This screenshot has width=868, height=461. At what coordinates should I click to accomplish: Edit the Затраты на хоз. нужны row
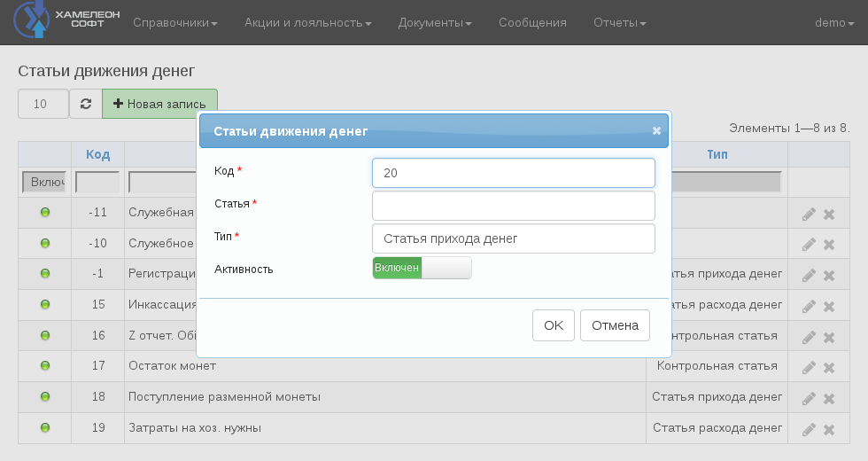pyautogui.click(x=809, y=429)
